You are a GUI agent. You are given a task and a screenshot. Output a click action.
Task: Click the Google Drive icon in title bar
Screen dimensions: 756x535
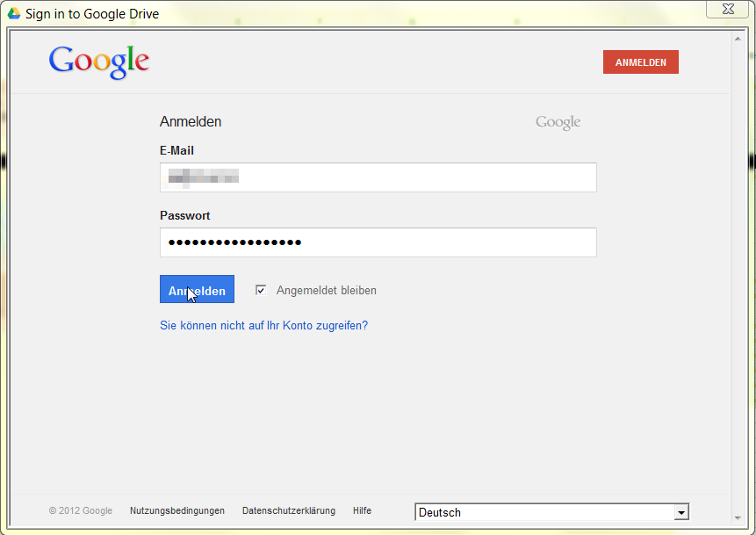pyautogui.click(x=14, y=13)
